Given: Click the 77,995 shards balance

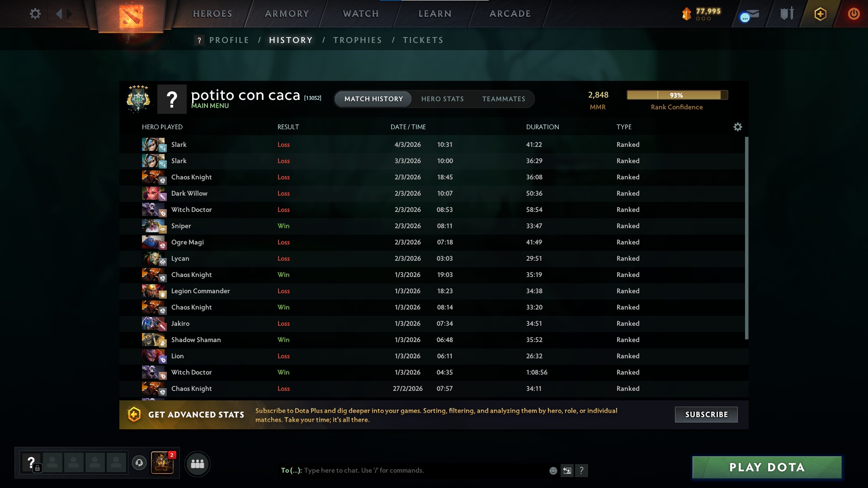Looking at the screenshot, I should click(708, 11).
